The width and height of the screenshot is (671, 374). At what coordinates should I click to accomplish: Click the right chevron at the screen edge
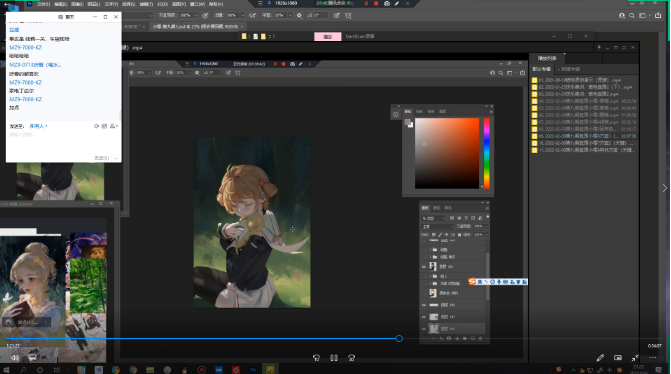(664, 188)
